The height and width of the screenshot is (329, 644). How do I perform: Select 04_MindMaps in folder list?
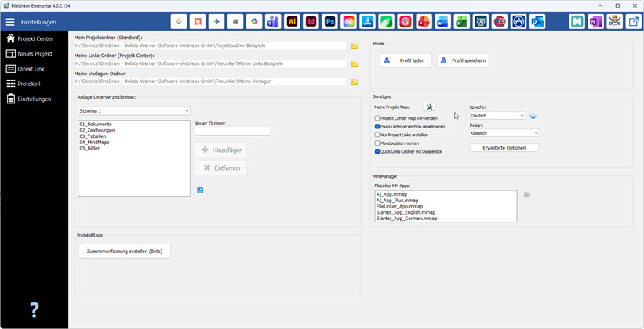[x=94, y=143]
